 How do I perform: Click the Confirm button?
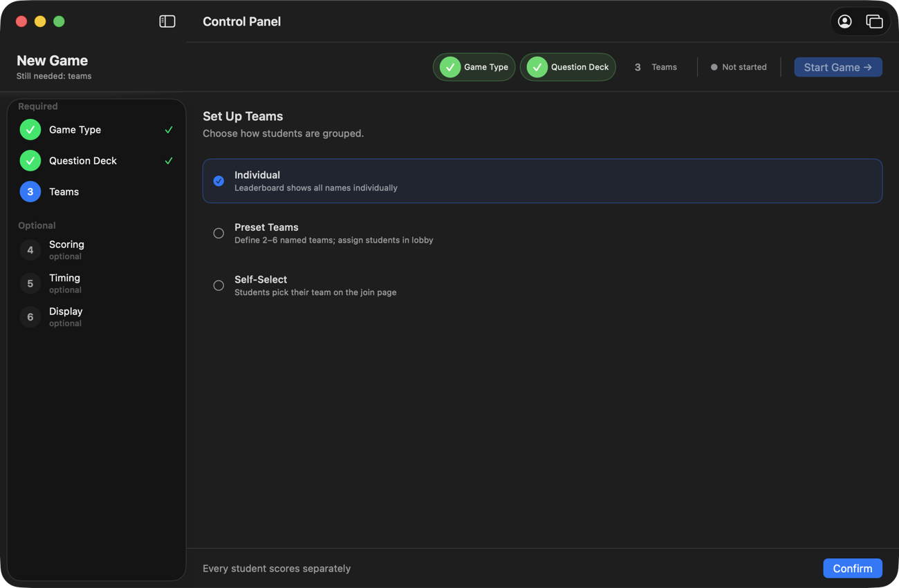point(853,568)
